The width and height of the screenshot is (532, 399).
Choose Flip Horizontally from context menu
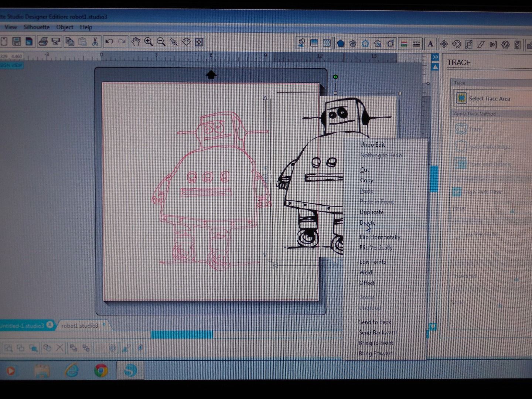tap(380, 237)
